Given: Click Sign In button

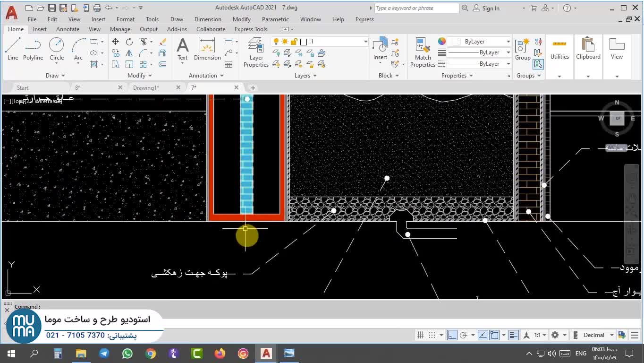Looking at the screenshot, I should click(x=486, y=8).
